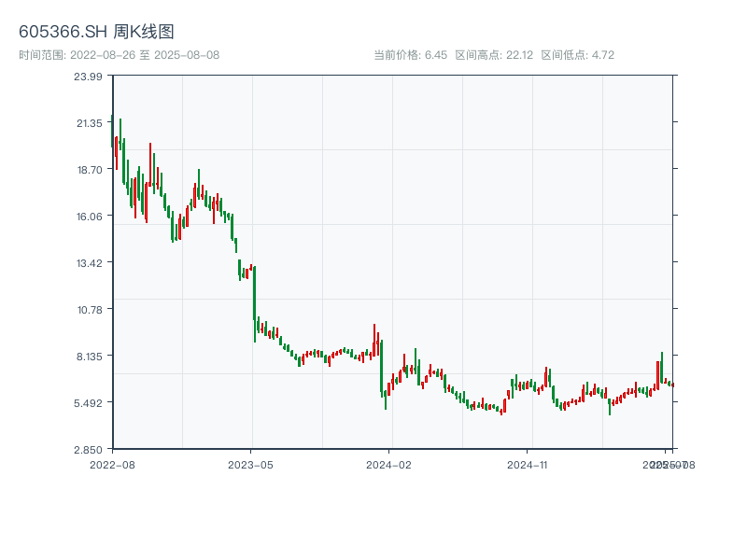Click the 当前价格 6.45 label

pyautogui.click(x=411, y=55)
